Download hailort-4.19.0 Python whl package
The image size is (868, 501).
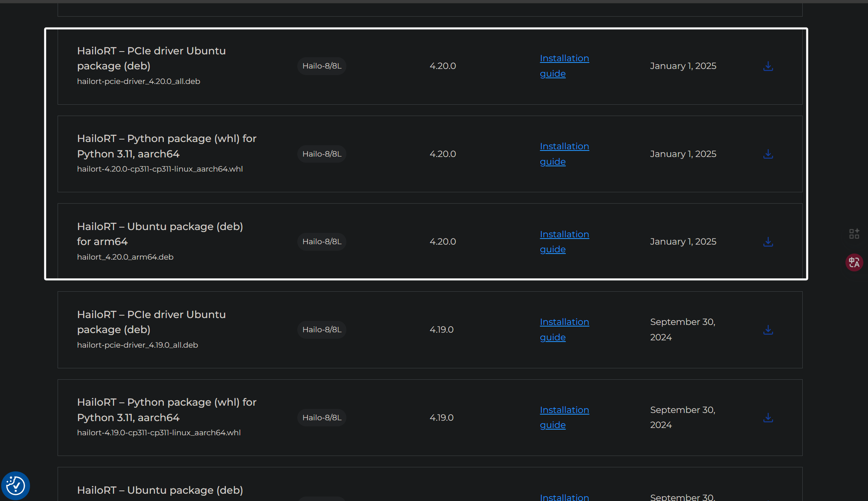(768, 417)
